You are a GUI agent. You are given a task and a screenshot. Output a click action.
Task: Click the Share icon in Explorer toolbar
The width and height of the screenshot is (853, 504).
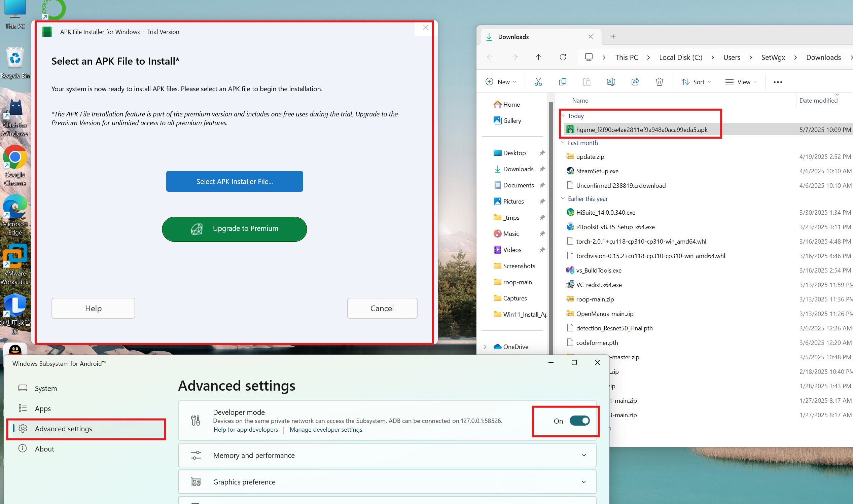(635, 82)
